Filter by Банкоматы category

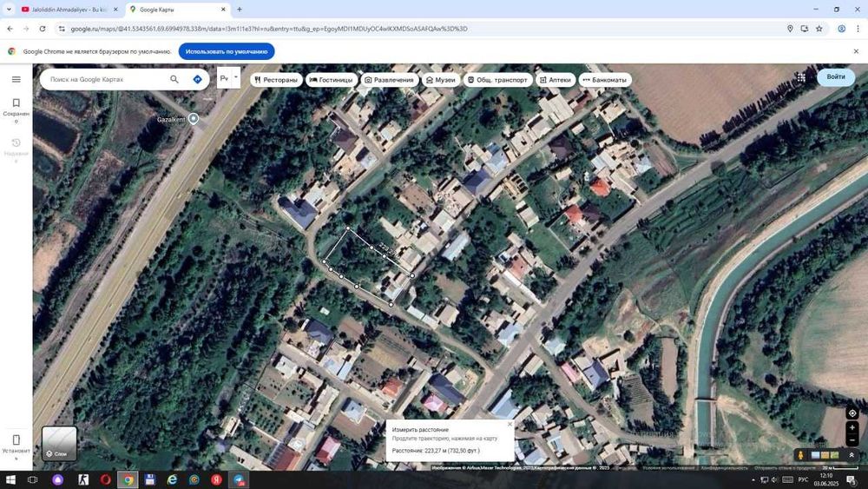(x=605, y=80)
